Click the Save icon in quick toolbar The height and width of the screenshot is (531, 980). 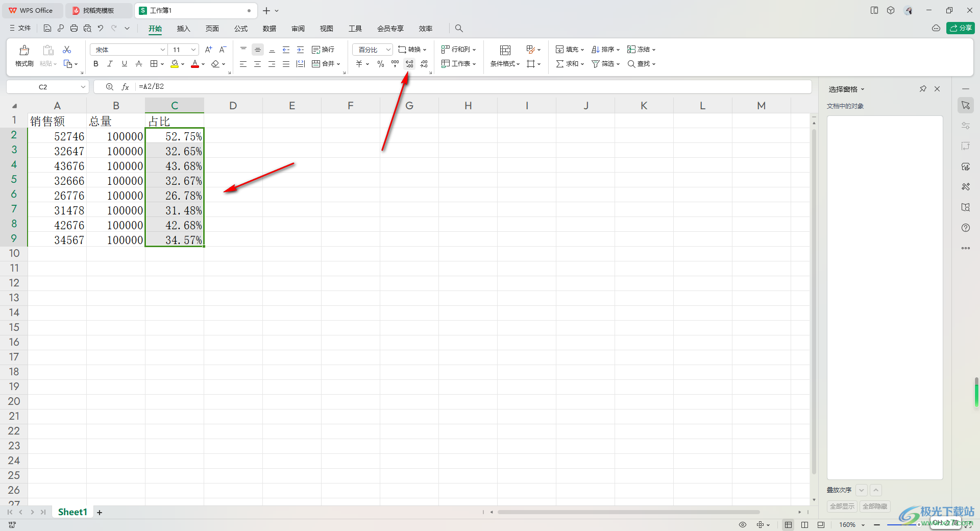coord(47,28)
